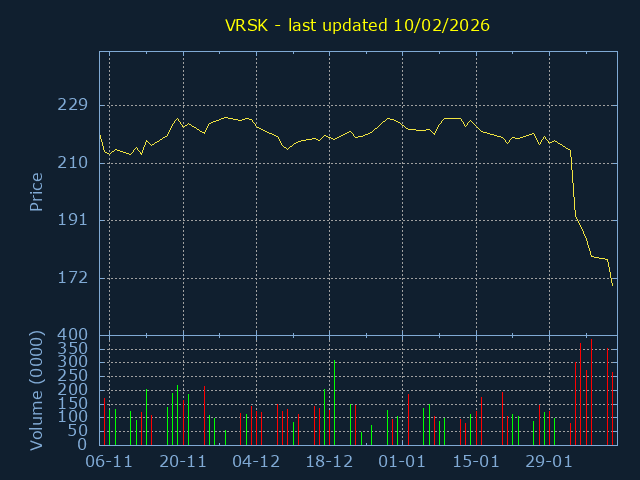Click the Volume (0000) axis label
640x480 pixels.
click(37, 388)
